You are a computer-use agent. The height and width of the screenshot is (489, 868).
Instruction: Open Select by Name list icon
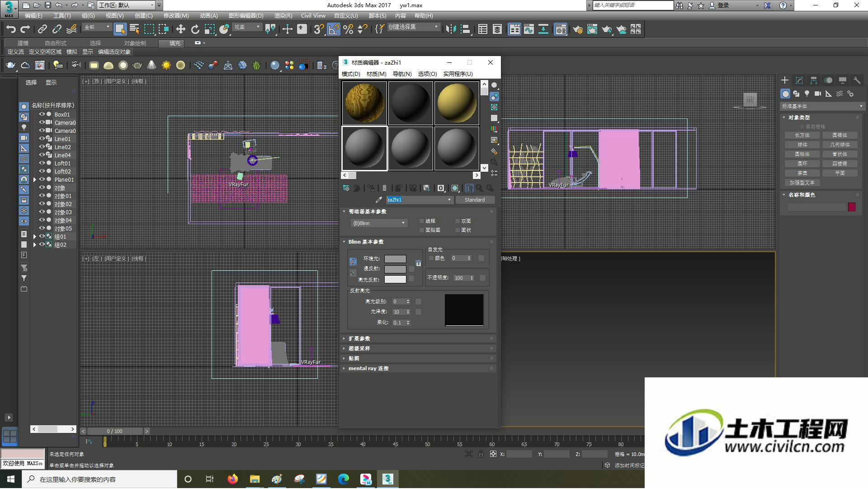point(134,29)
